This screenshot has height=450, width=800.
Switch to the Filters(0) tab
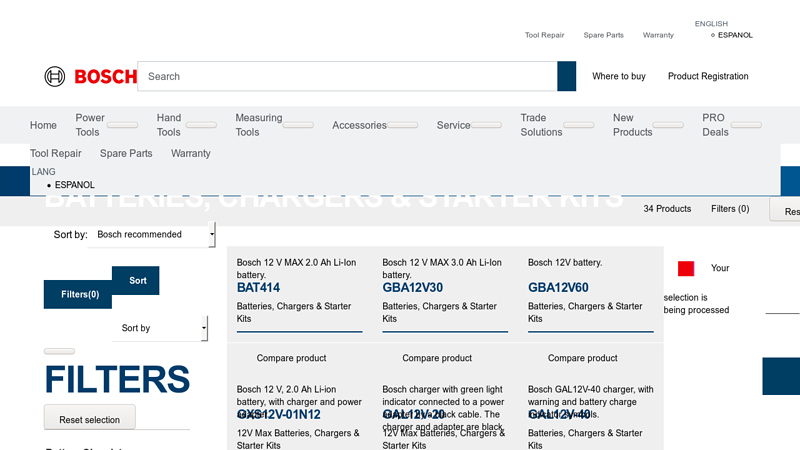click(79, 294)
